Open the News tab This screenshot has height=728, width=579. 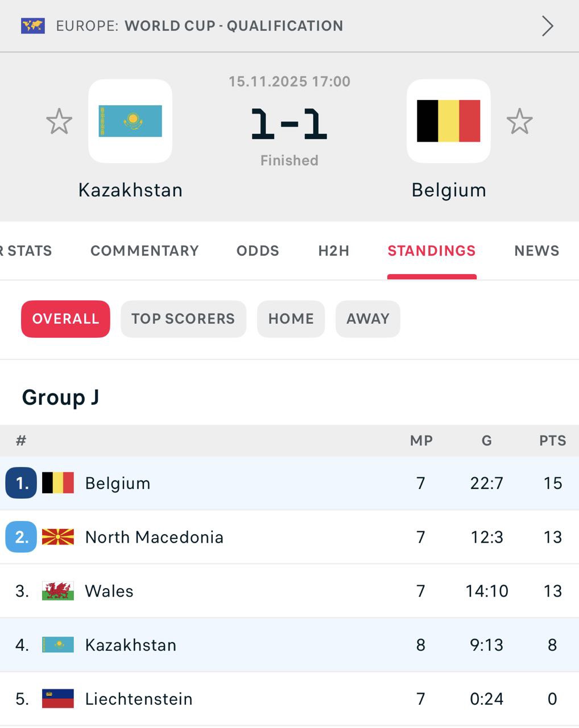(x=536, y=251)
